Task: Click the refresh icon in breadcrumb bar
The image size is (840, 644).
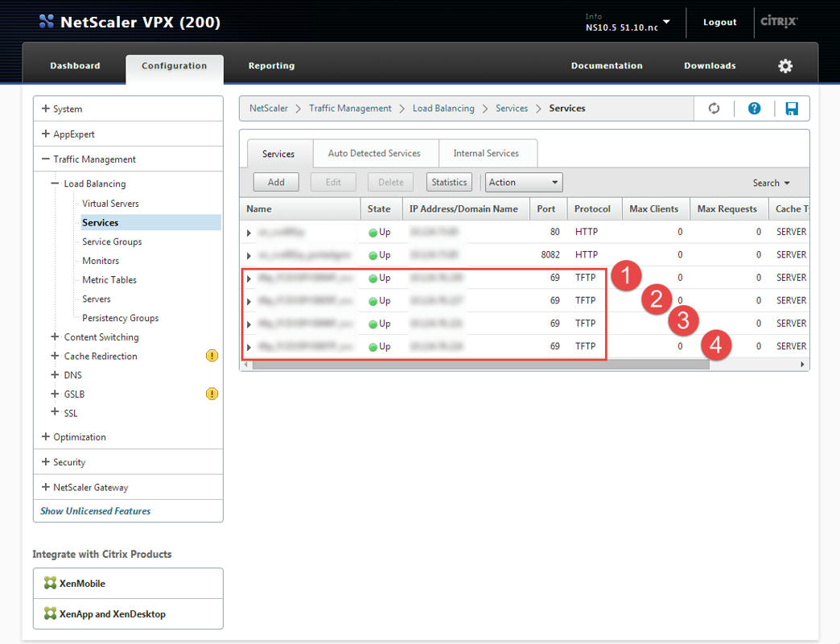Action: tap(714, 109)
